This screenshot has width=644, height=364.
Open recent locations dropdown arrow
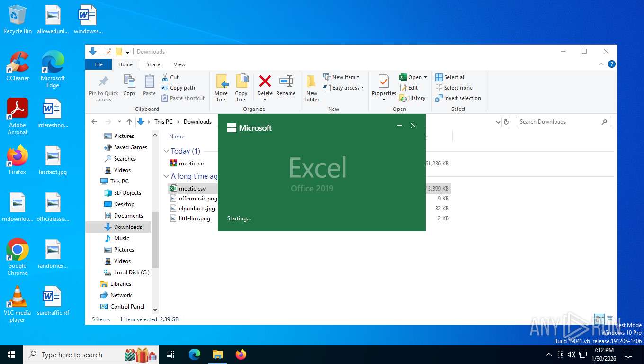pos(119,122)
